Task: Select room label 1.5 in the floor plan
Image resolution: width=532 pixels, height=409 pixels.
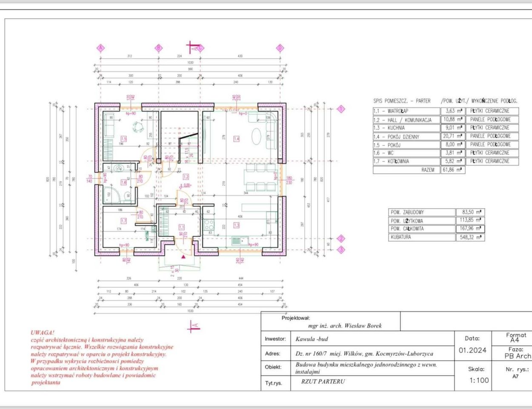Action: coord(123,139)
